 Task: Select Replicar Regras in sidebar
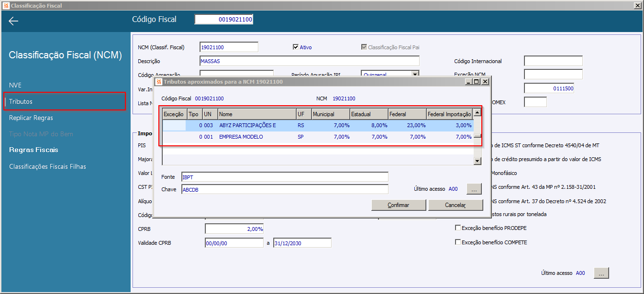point(31,118)
